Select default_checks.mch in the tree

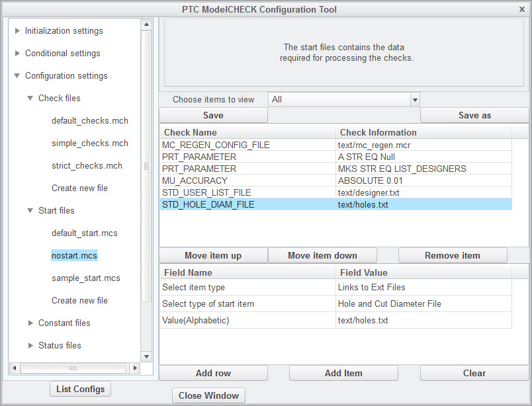coord(90,121)
